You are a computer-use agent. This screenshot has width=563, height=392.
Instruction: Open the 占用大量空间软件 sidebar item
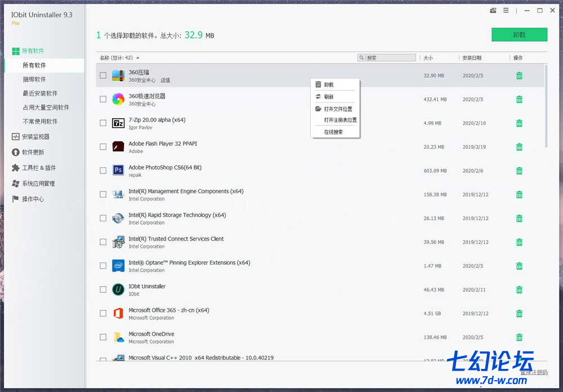[46, 108]
